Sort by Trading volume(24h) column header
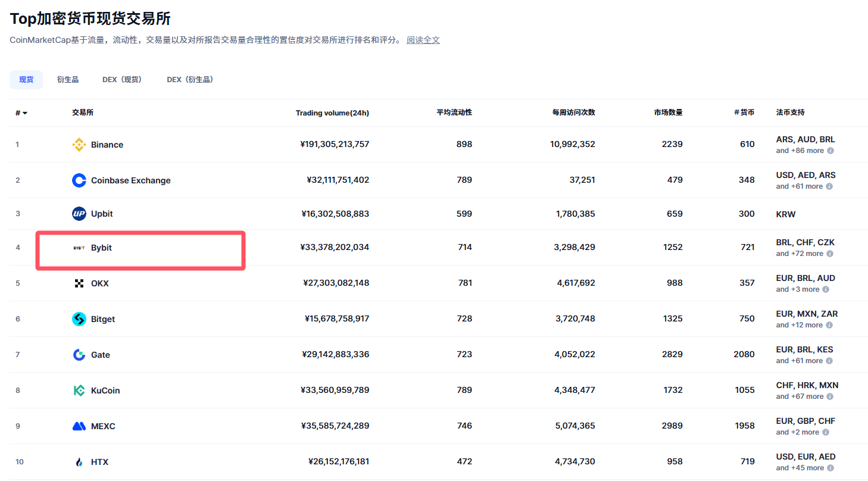 tap(332, 113)
